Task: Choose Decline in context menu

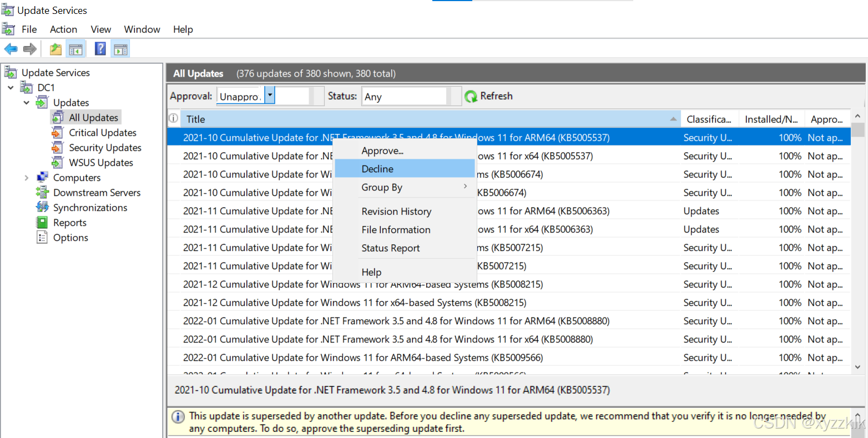Action: [405, 169]
